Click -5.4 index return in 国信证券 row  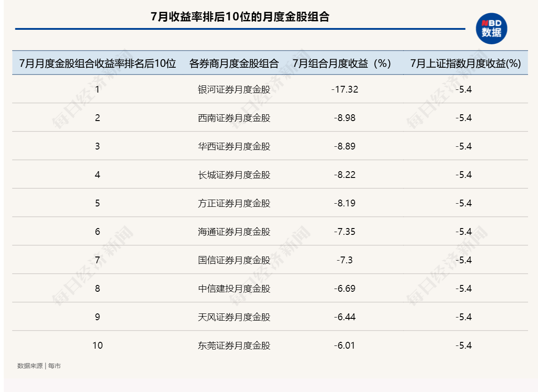(x=463, y=260)
